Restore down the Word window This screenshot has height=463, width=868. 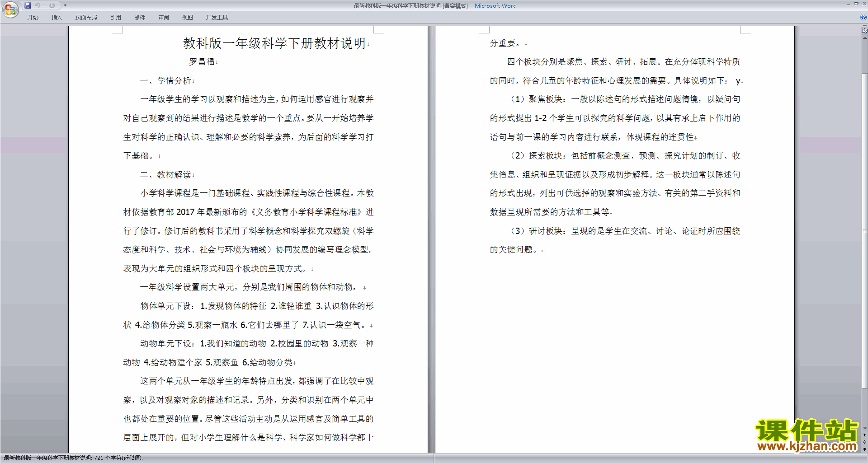click(856, 4)
